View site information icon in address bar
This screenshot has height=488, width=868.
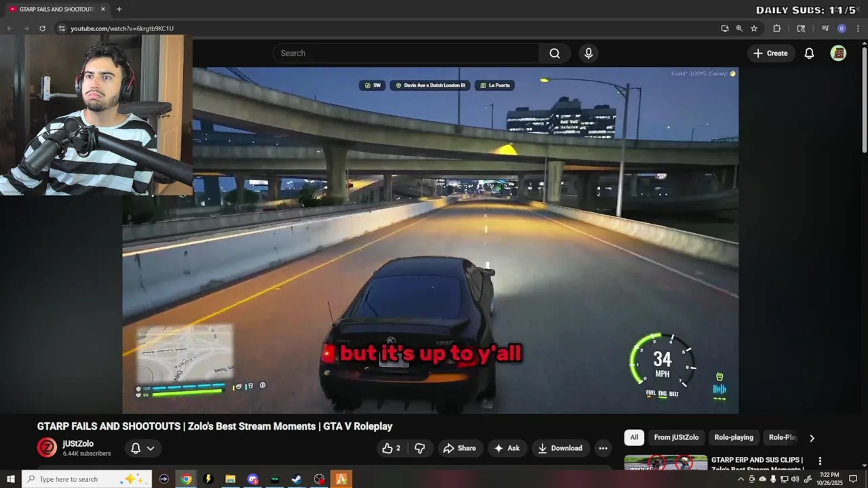(62, 28)
